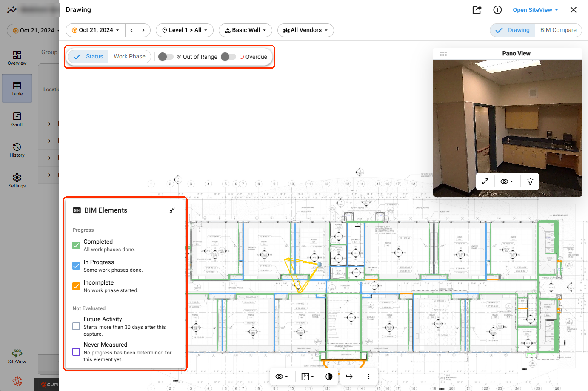This screenshot has height=391, width=588.
Task: Uncheck the Completed checkbox
Action: click(x=76, y=245)
